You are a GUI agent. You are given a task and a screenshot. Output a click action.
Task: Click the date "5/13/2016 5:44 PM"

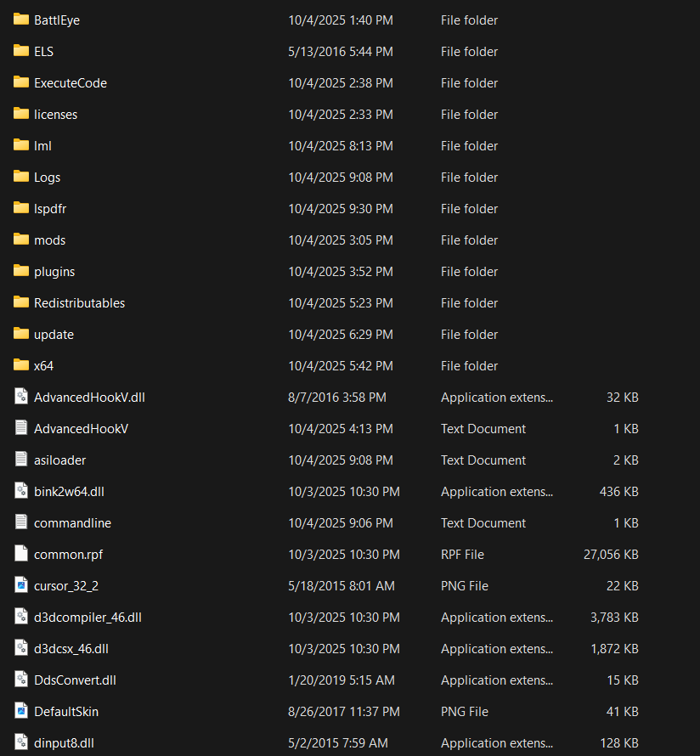click(341, 52)
